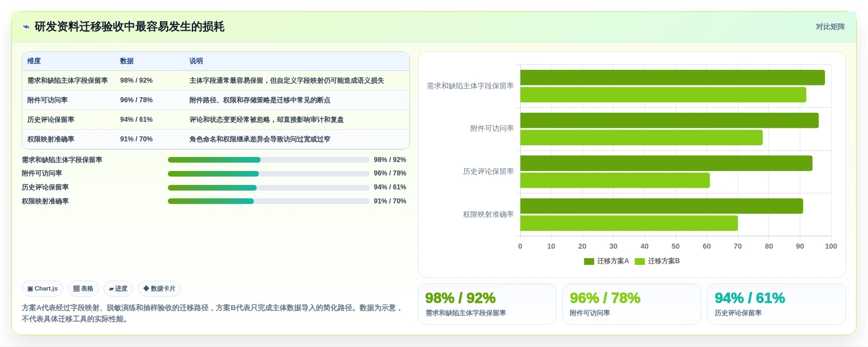Click the x-axis value 50

[676, 246]
